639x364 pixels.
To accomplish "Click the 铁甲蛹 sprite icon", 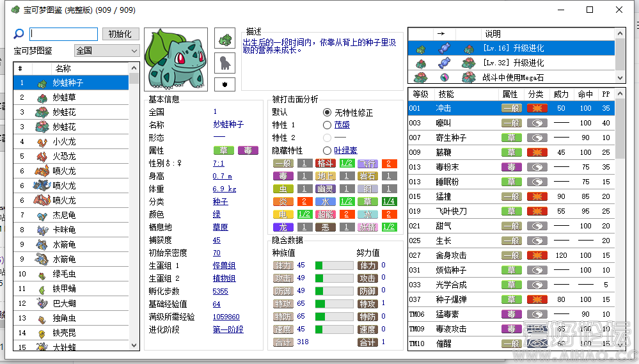I will 42,289.
